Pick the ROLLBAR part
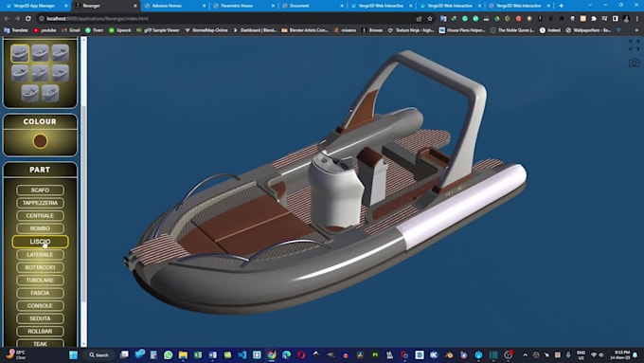Image resolution: width=644 pixels, height=363 pixels. [x=40, y=331]
